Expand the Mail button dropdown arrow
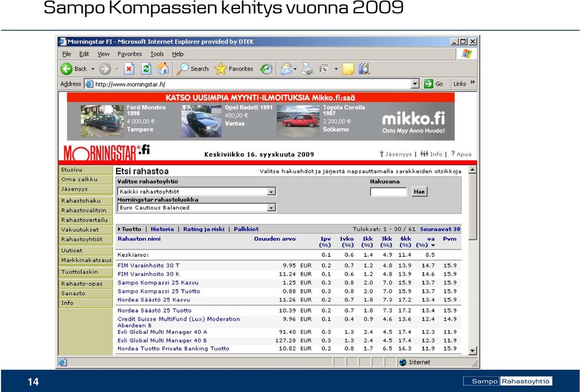Screen dimensions: 580x392 coord(295,69)
